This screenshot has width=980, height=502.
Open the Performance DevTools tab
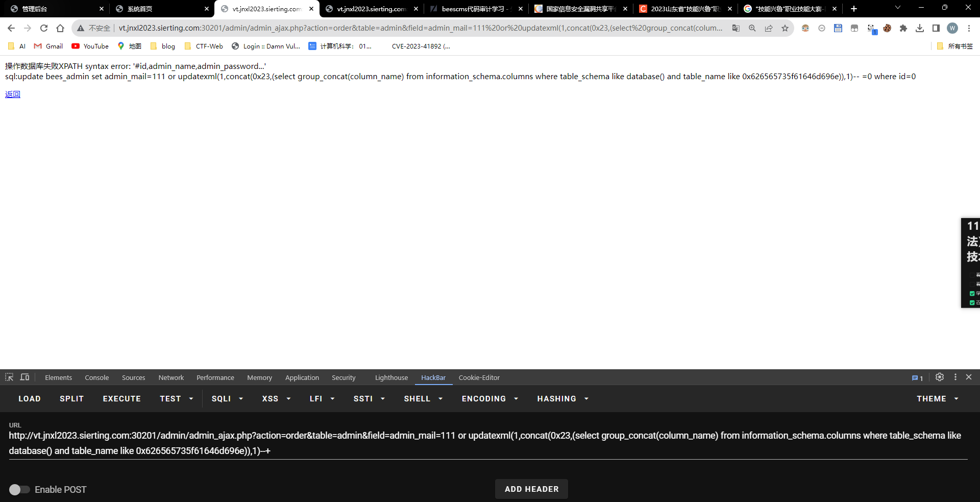215,378
